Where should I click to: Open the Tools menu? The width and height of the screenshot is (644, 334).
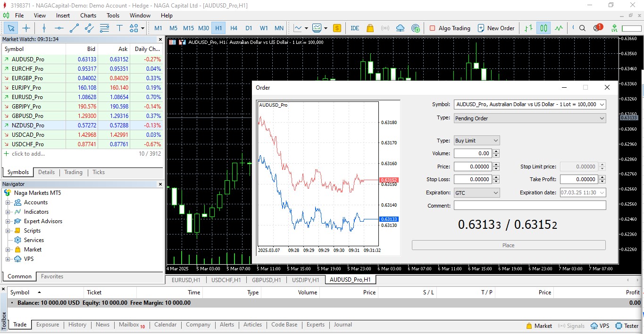pyautogui.click(x=113, y=15)
